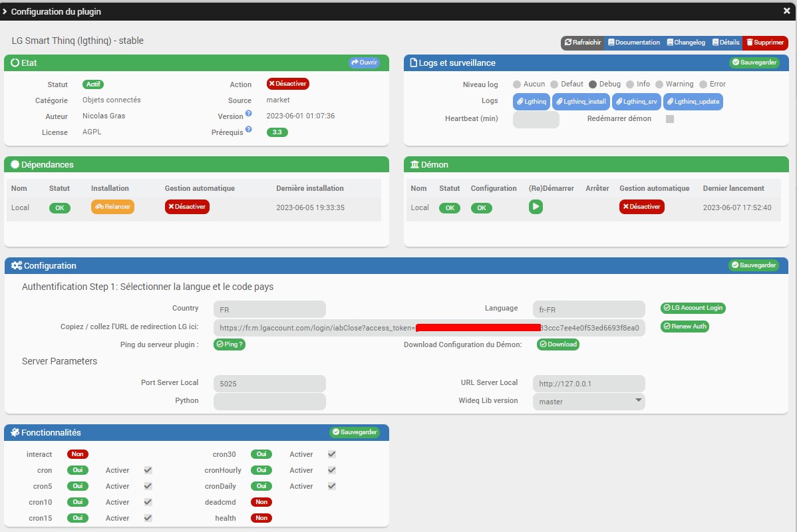Screen dimensions: 797x532
Task: Click the interact Non badge
Action: (77, 454)
